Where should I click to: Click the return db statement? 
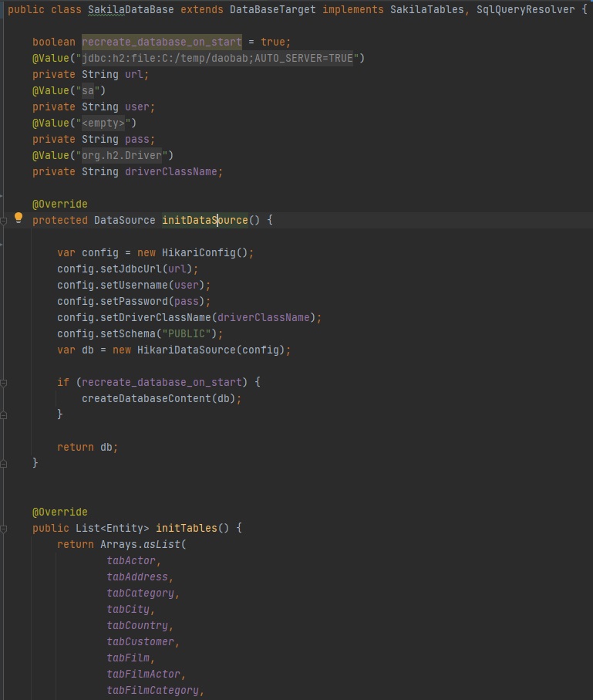87,448
